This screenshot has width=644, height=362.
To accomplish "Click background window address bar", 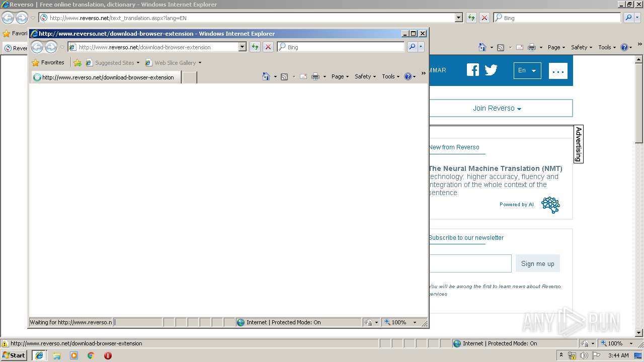I will (247, 18).
